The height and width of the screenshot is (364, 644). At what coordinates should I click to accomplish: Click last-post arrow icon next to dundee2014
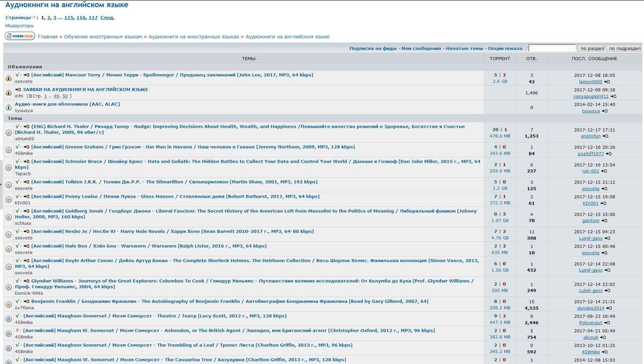pos(609,308)
